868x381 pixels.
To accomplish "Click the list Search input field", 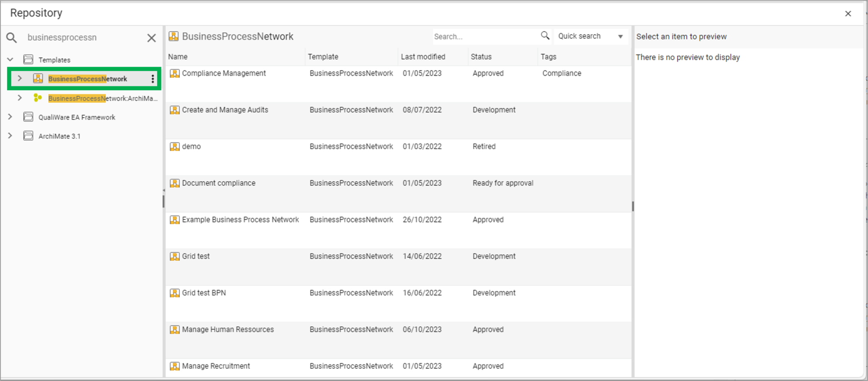I will [x=485, y=36].
